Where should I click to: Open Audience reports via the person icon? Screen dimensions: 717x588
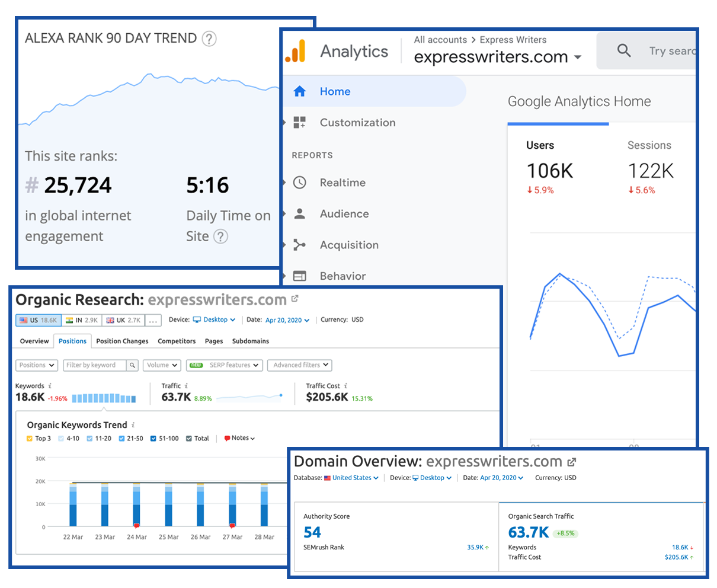[300, 214]
